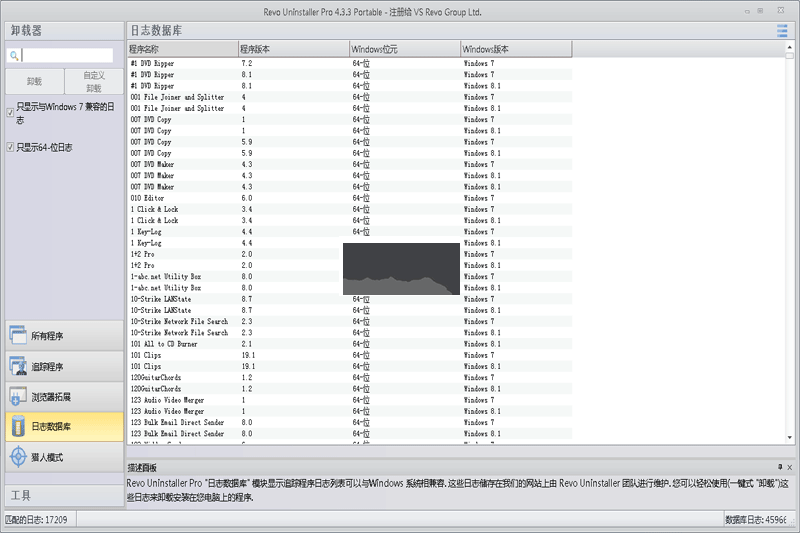Open the 猎人模式 section
This screenshot has height=533, width=800.
coord(64,457)
